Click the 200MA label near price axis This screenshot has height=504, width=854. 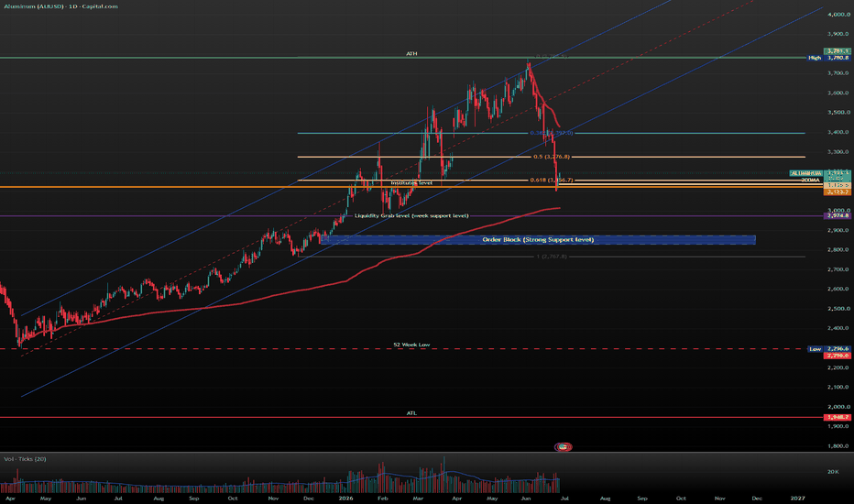[x=811, y=180]
